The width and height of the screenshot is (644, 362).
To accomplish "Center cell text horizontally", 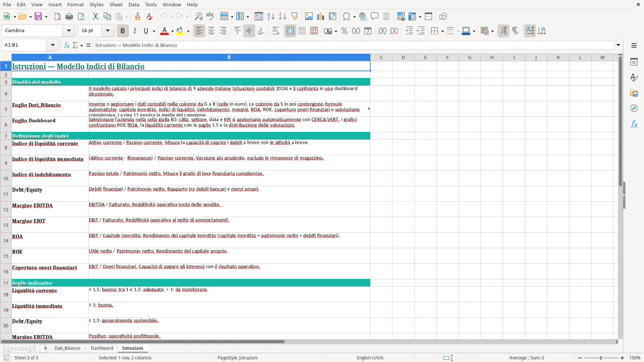I will [211, 31].
